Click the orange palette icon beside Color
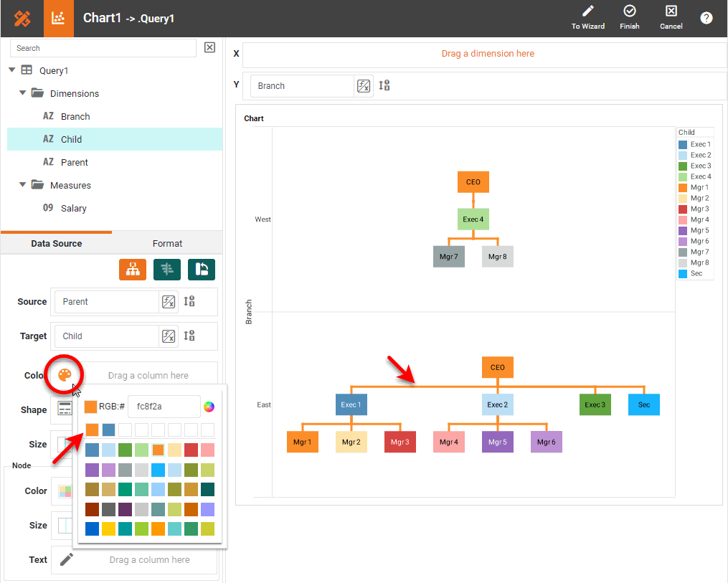This screenshot has height=583, width=728. click(65, 375)
